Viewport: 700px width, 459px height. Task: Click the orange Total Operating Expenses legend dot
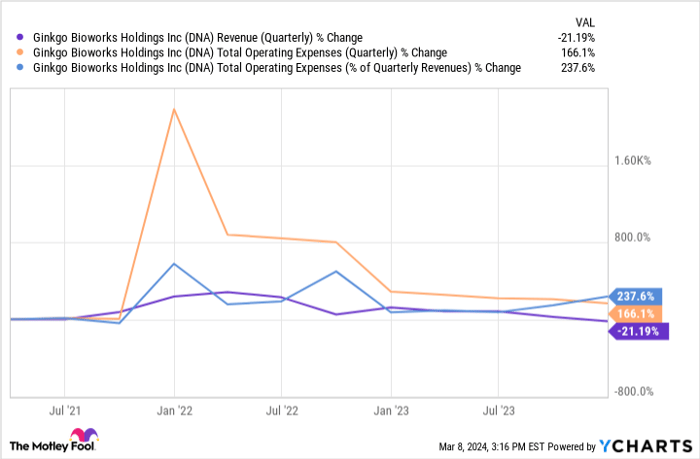pyautogui.click(x=20, y=52)
